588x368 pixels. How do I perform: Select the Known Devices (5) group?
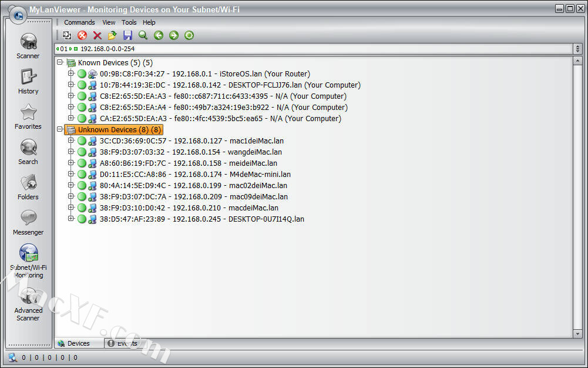pyautogui.click(x=115, y=63)
